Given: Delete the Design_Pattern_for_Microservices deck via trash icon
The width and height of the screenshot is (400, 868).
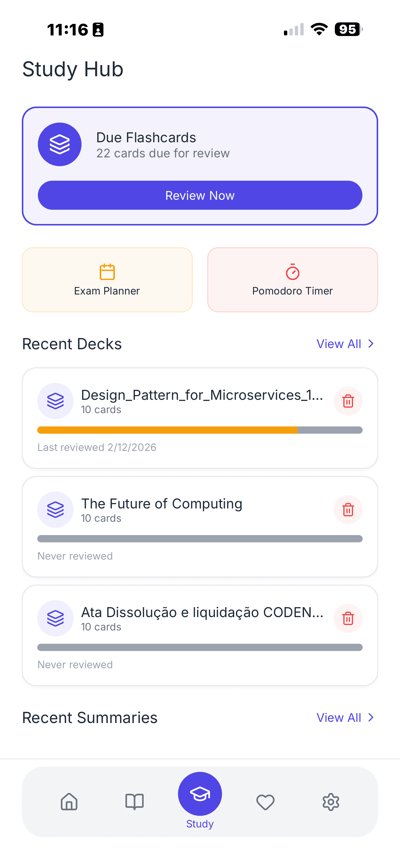Looking at the screenshot, I should pyautogui.click(x=348, y=401).
